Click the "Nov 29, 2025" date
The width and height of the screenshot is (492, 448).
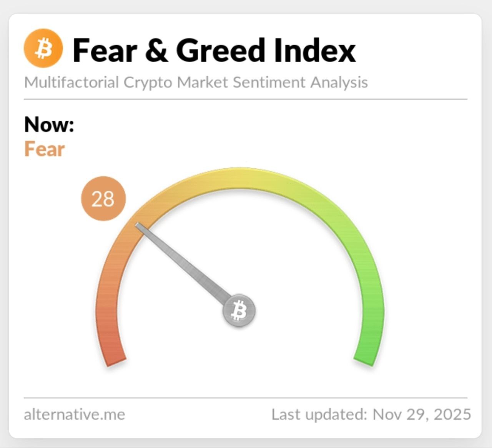click(x=422, y=415)
